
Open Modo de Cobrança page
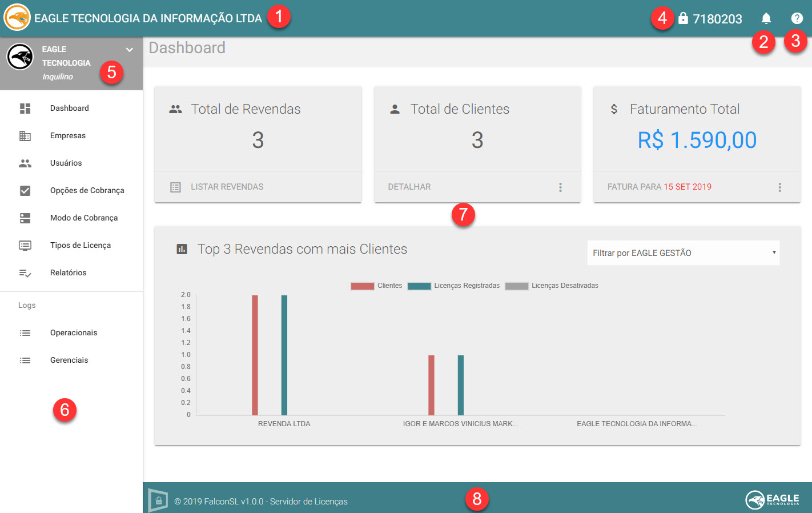(71, 218)
